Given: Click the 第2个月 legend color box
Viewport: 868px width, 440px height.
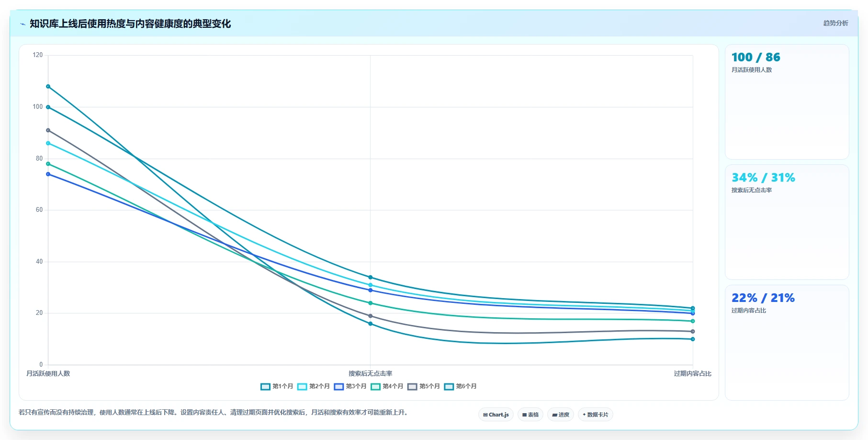Looking at the screenshot, I should (x=302, y=387).
